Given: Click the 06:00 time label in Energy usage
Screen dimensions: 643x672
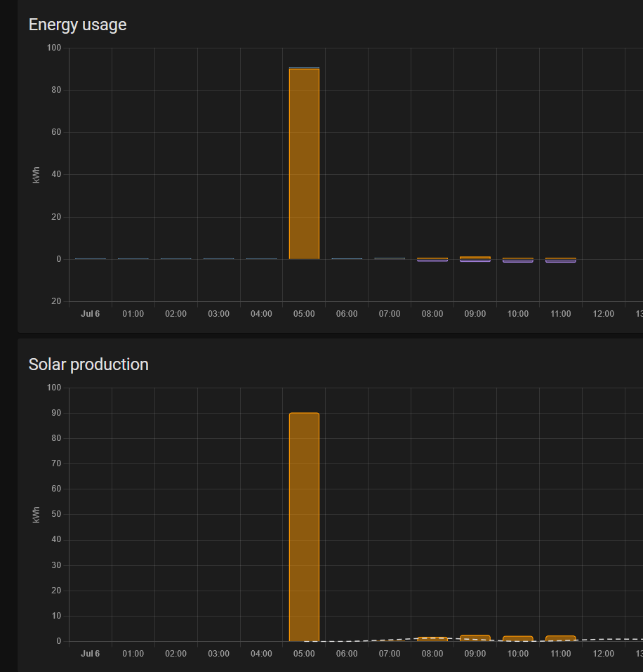Looking at the screenshot, I should [346, 314].
